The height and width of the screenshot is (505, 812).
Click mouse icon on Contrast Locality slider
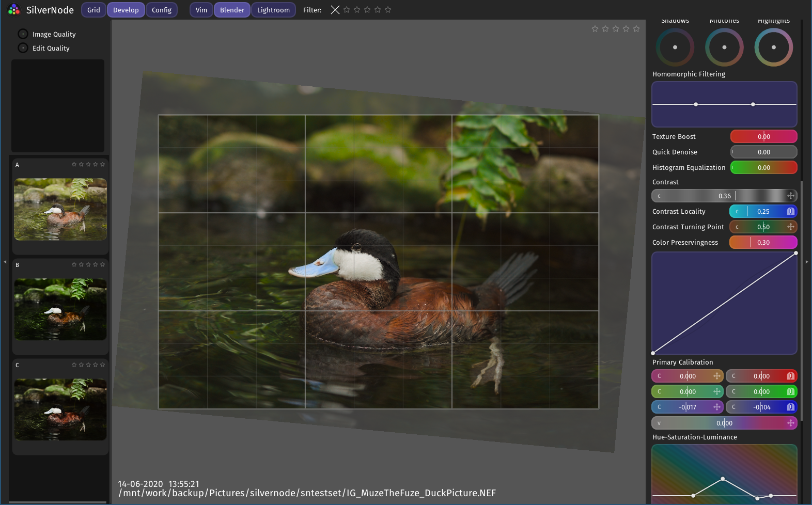[790, 211]
